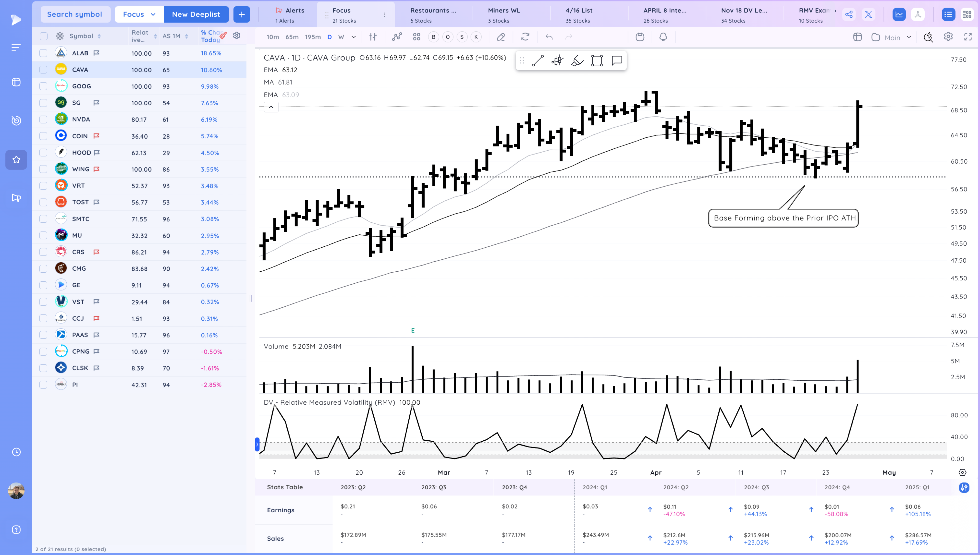Click the E earnings marker on chart
980x555 pixels.
click(x=412, y=330)
